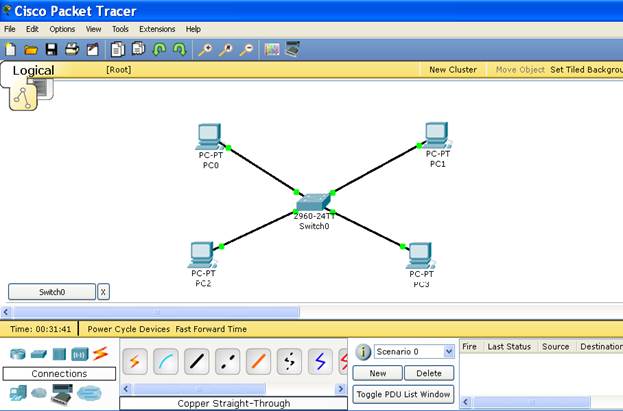Viewport: 623px width, 411px height.
Task: Select the Wireless Devices category
Action: point(79,354)
